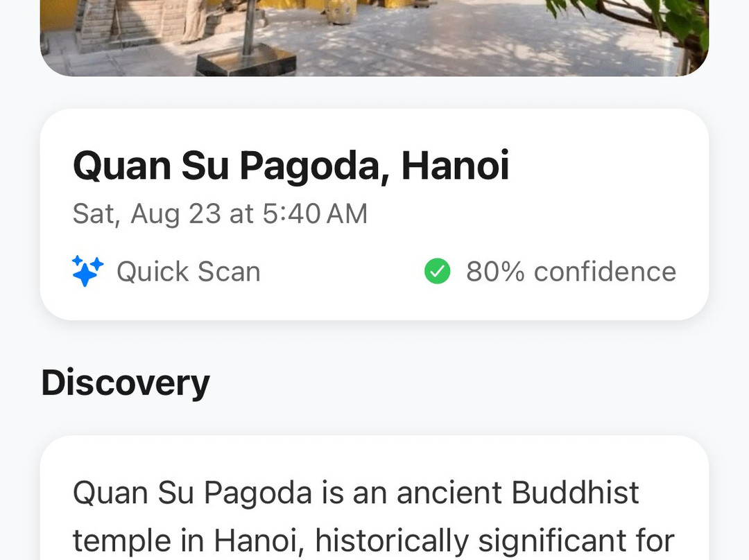Open the Discovery description card
Image resolution: width=749 pixels, height=560 pixels.
coord(374,498)
